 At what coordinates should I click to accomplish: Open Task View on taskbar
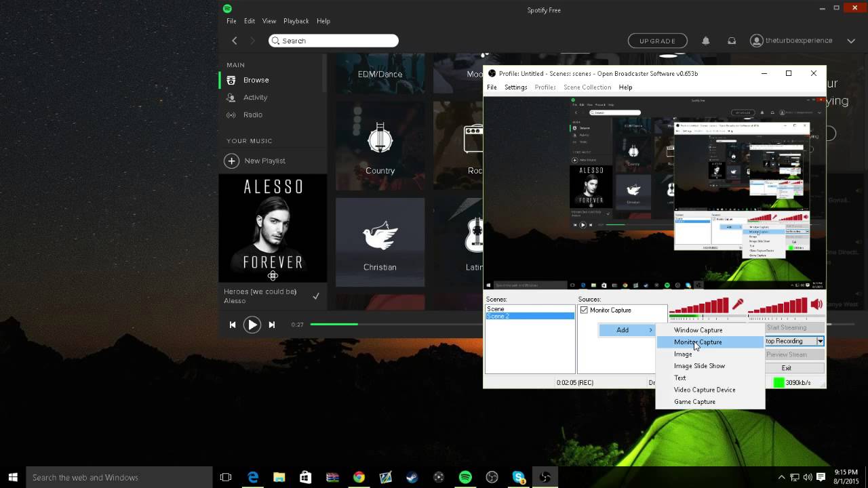tap(226, 477)
